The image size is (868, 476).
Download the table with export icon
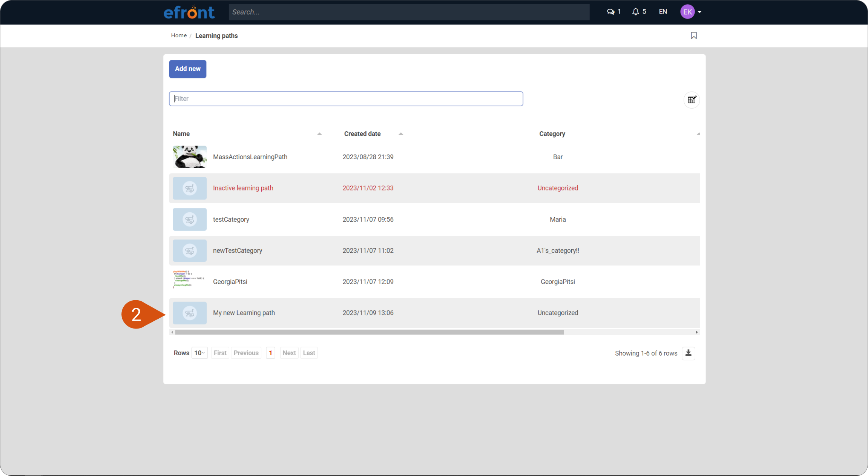coord(689,353)
